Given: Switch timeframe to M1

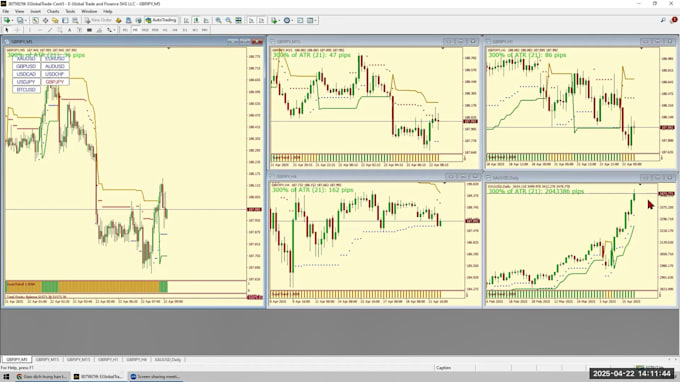Looking at the screenshot, I should 125,30.
